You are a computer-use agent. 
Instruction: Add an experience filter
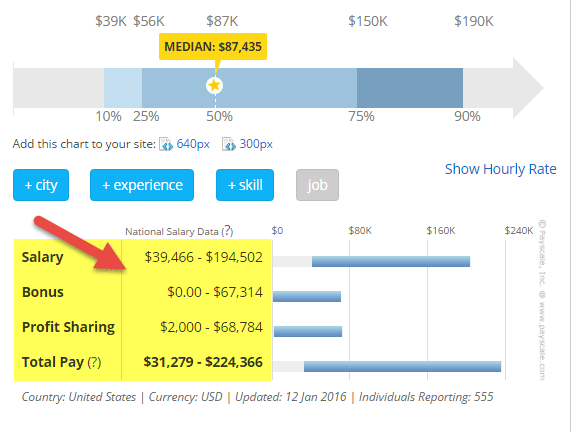142,185
